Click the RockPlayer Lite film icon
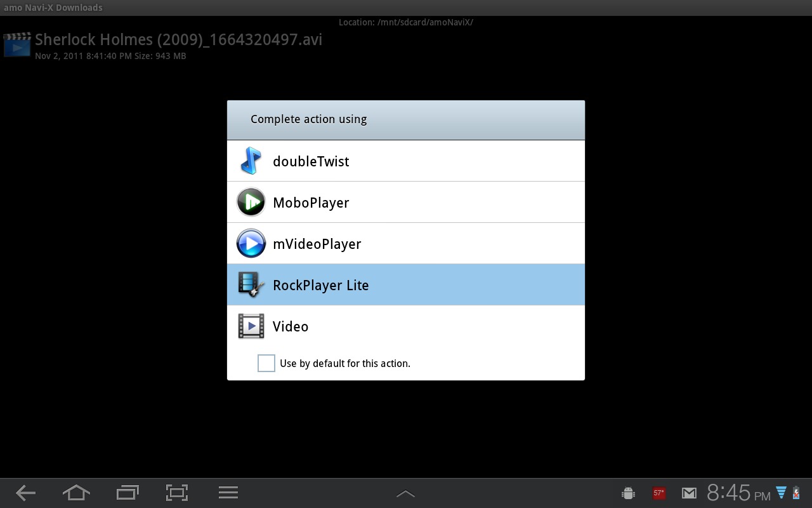The height and width of the screenshot is (508, 812). [x=251, y=285]
